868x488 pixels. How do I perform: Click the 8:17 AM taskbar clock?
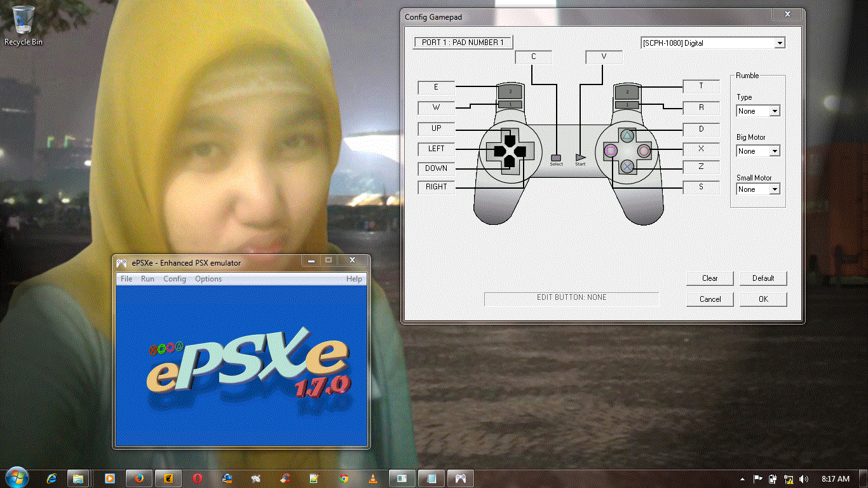pos(835,478)
